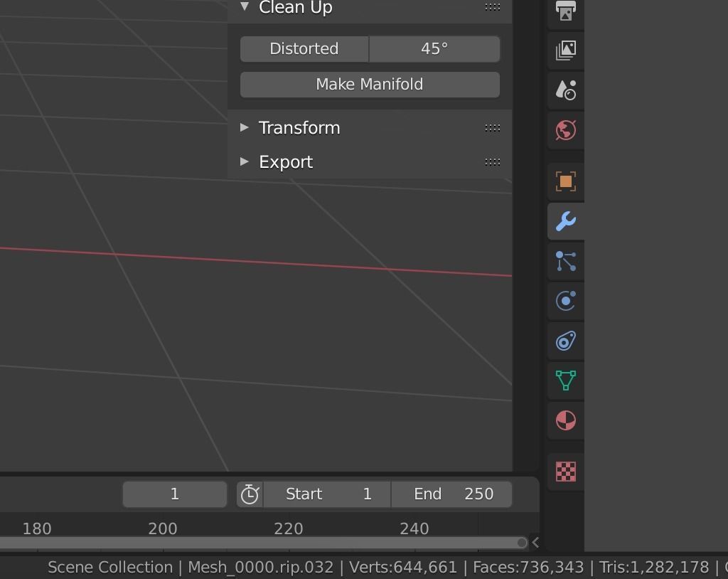The height and width of the screenshot is (579, 728).
Task: Open the Scene Properties tab
Action: click(x=565, y=90)
